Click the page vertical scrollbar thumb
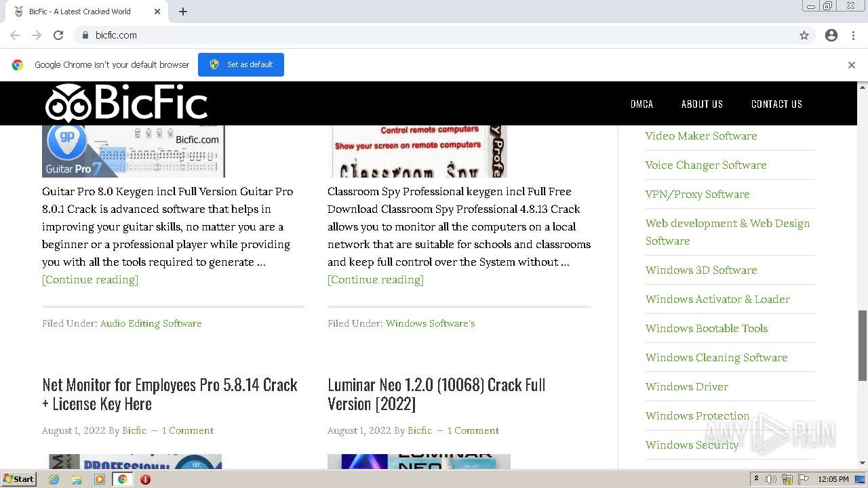Viewport: 868px width, 488px height. (x=863, y=346)
